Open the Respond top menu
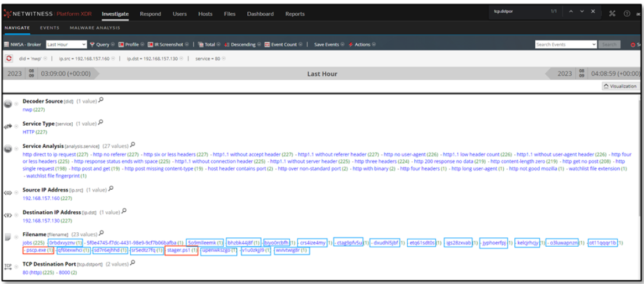The height and width of the screenshot is (284, 644). (150, 14)
